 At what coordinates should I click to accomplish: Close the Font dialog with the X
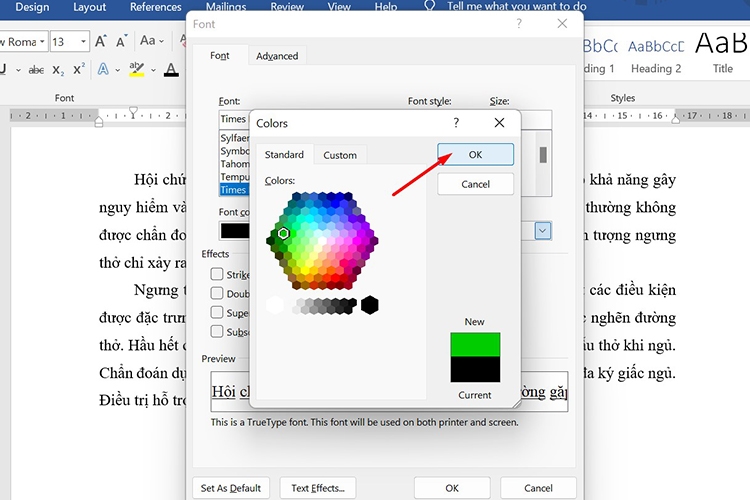[562, 23]
